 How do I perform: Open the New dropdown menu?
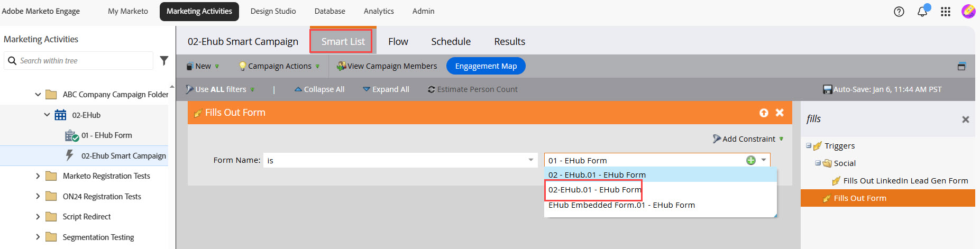(x=203, y=66)
